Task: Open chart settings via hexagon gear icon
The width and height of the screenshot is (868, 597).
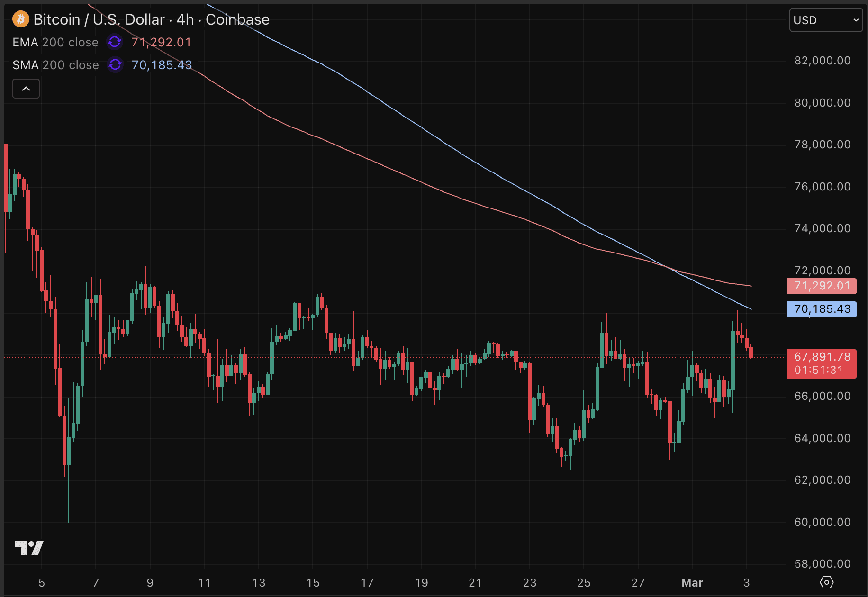Action: (x=826, y=582)
